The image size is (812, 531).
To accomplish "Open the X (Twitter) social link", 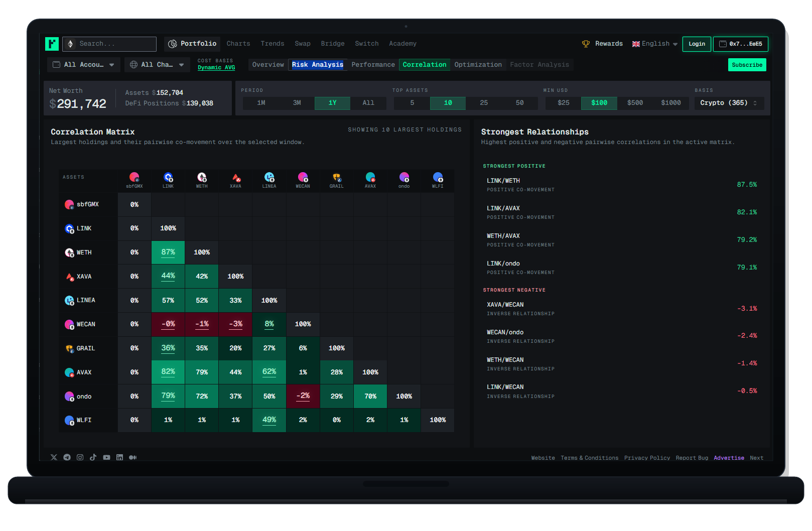I will [x=54, y=457].
